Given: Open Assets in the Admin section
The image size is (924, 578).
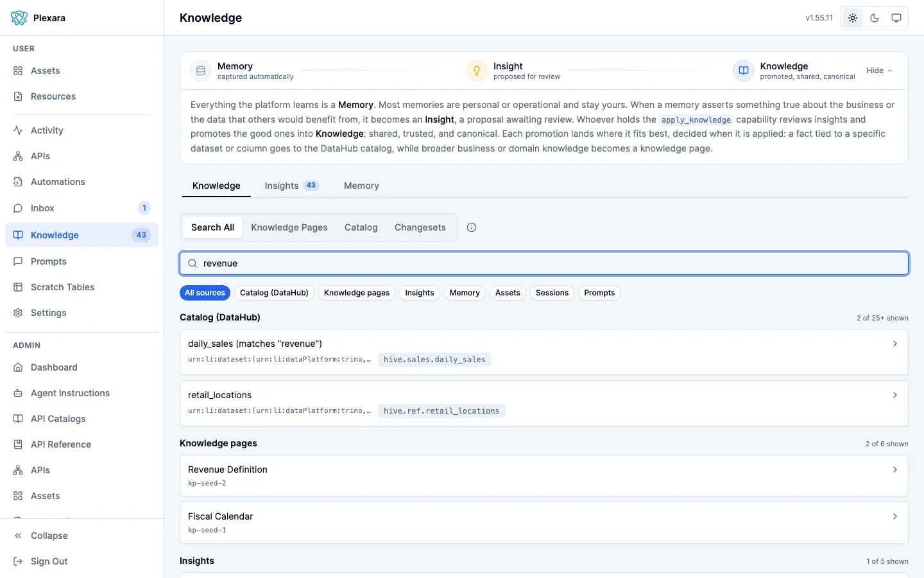Looking at the screenshot, I should (81, 496).
